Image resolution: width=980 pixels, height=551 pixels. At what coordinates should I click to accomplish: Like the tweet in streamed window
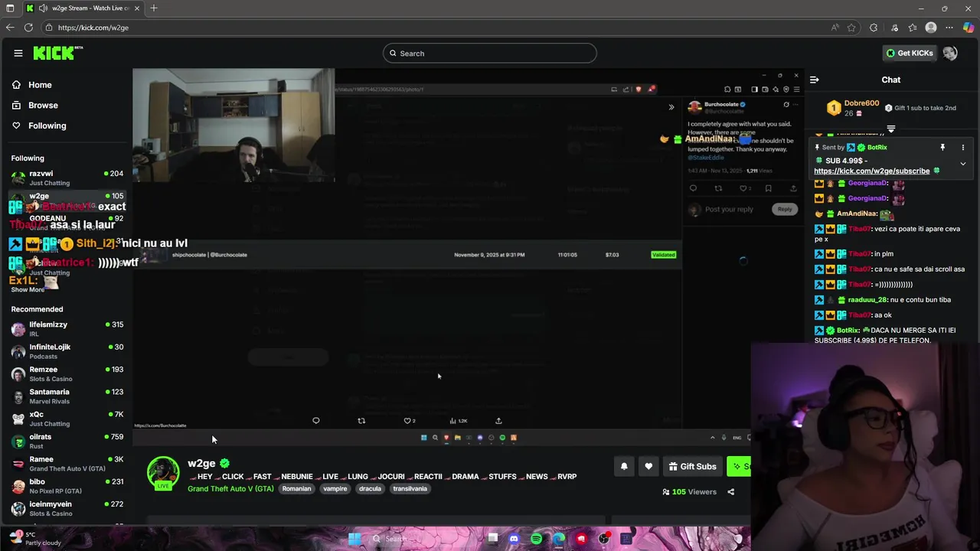pos(743,188)
